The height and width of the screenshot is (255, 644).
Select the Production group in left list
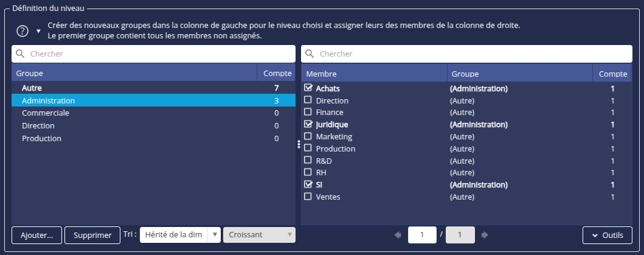(x=41, y=138)
